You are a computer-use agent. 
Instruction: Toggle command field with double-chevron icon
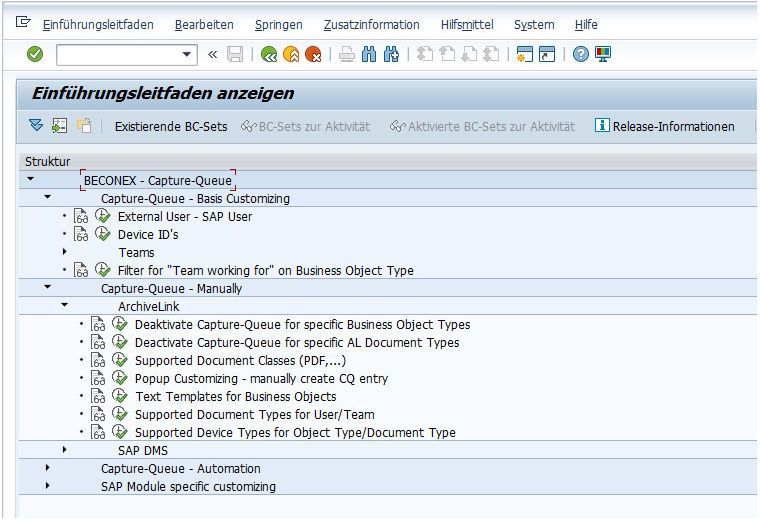tap(212, 54)
